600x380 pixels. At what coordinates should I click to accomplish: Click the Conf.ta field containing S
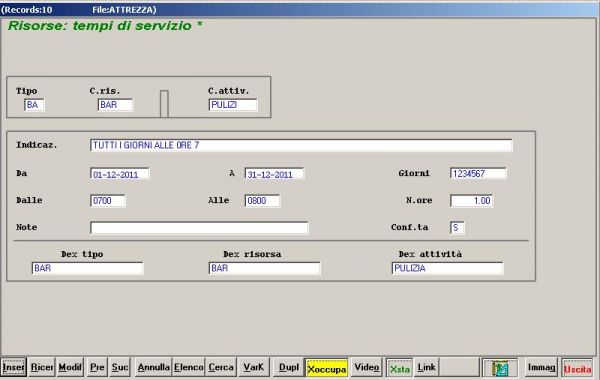tap(457, 228)
